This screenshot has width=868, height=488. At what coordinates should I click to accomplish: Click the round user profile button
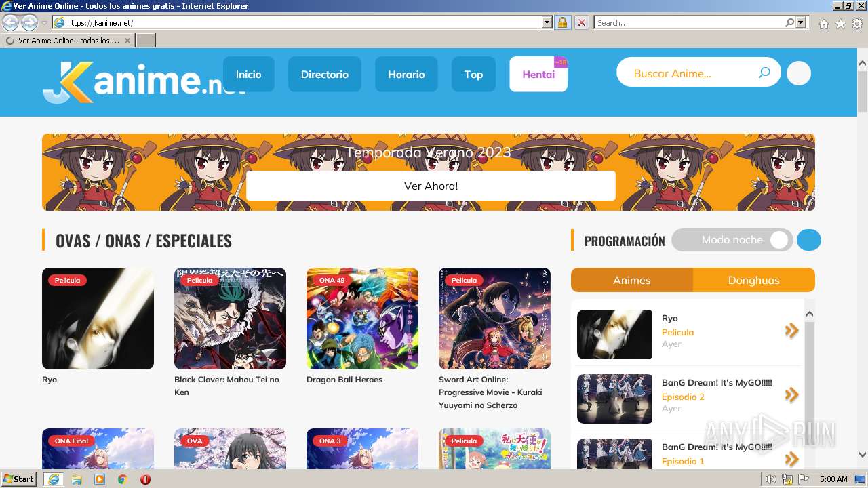(799, 73)
